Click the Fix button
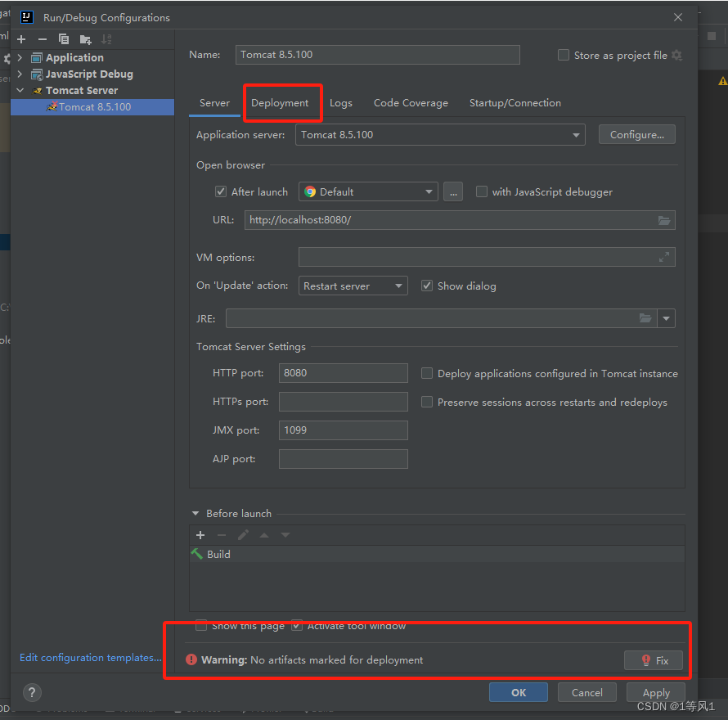Image resolution: width=728 pixels, height=720 pixels. [654, 660]
